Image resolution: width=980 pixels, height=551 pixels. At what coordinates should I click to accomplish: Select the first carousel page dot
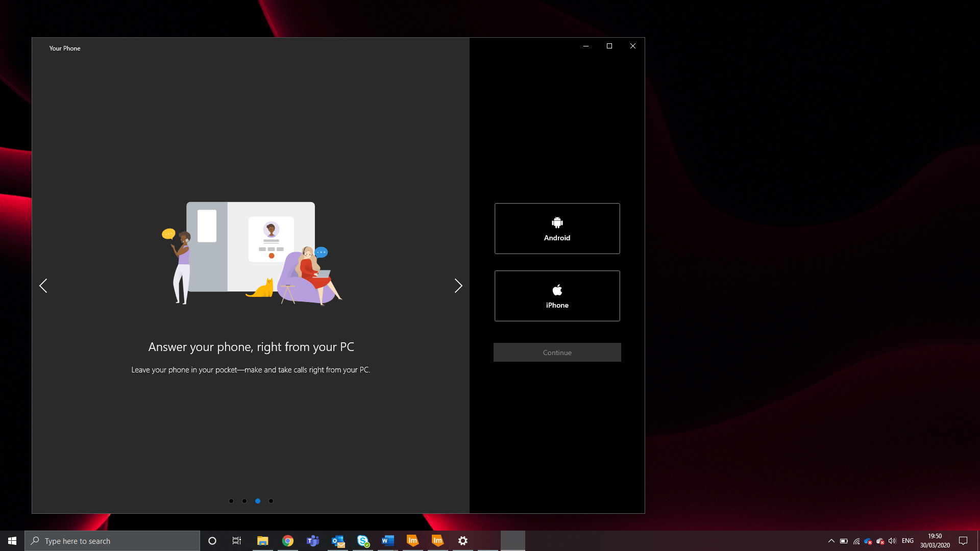(x=231, y=501)
